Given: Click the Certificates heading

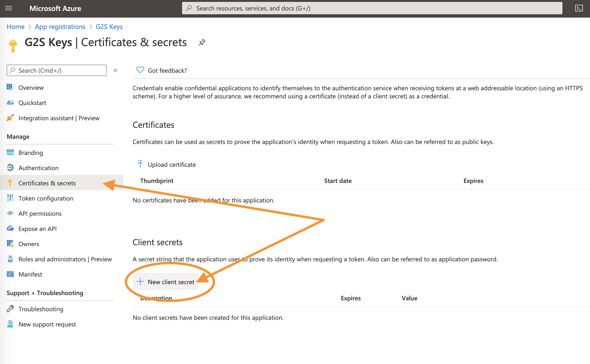Looking at the screenshot, I should pos(153,125).
